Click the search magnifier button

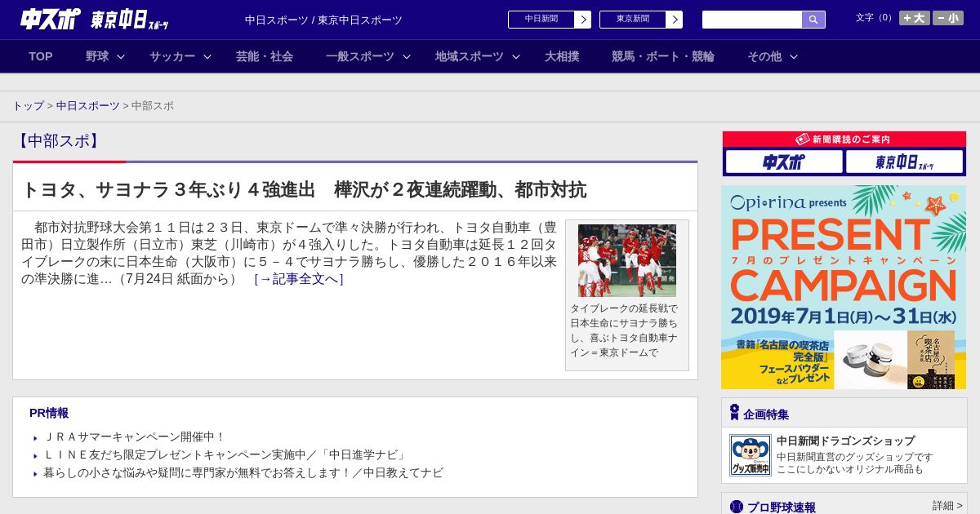813,20
